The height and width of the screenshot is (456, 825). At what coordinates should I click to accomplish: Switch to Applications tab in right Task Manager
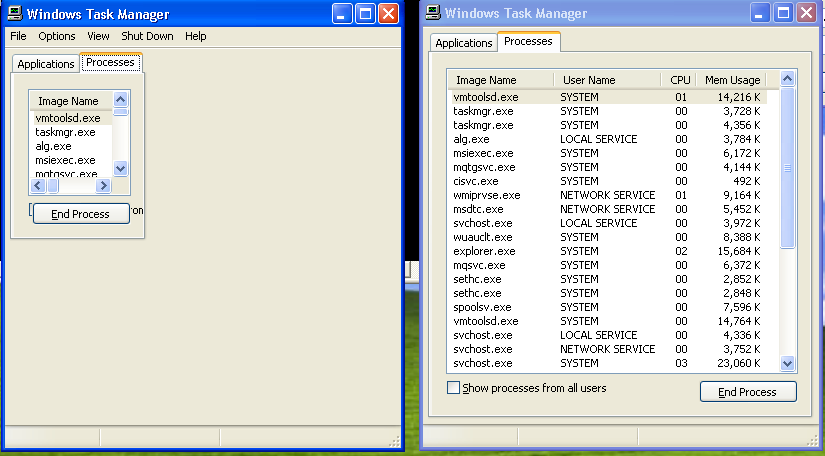click(464, 43)
